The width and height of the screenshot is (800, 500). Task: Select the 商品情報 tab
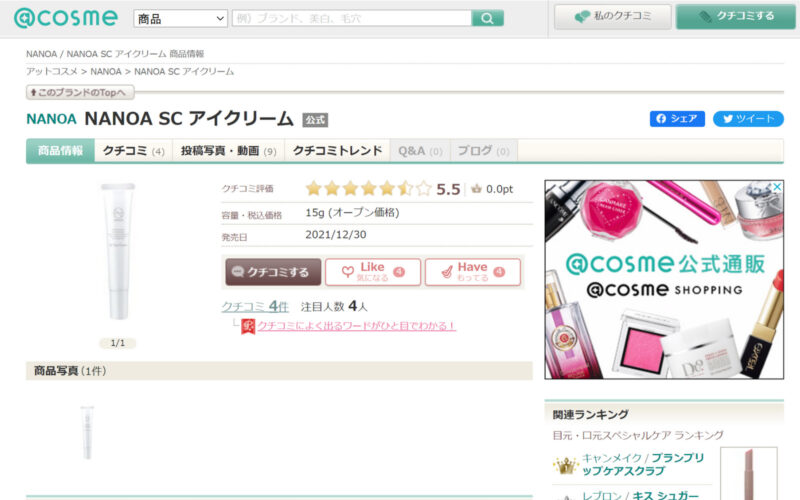(x=60, y=151)
